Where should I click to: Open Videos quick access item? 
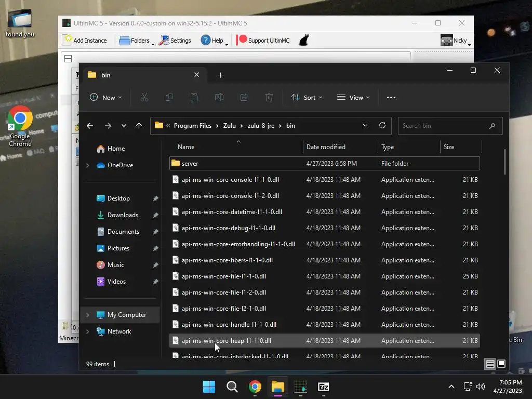coord(116,282)
